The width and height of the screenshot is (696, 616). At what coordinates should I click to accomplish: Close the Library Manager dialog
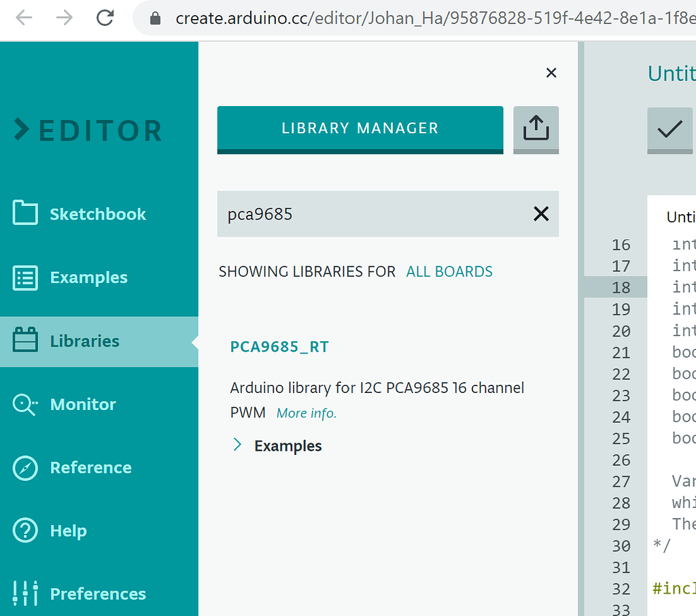tap(551, 73)
